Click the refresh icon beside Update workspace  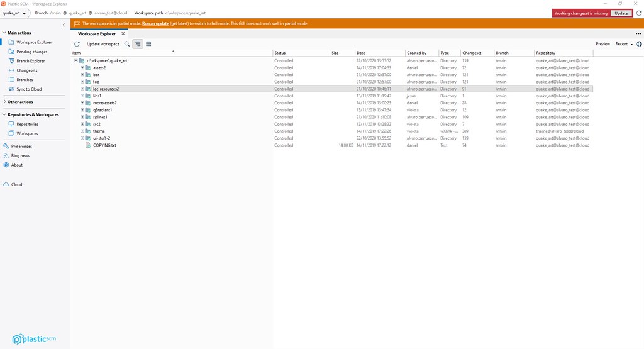(77, 44)
